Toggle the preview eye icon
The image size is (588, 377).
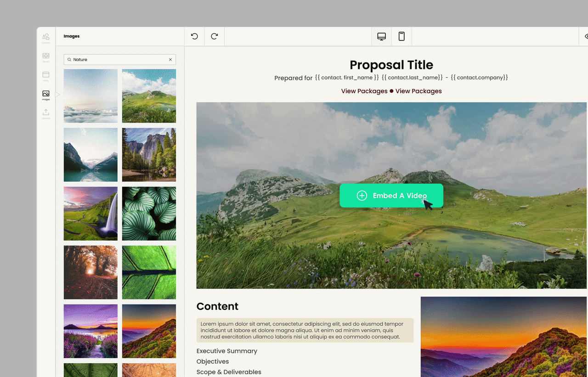(x=586, y=37)
